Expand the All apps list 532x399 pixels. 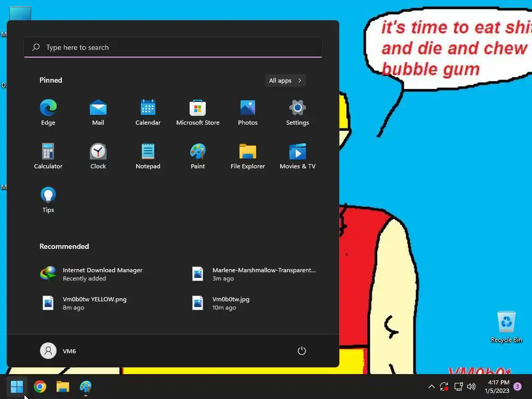(285, 81)
